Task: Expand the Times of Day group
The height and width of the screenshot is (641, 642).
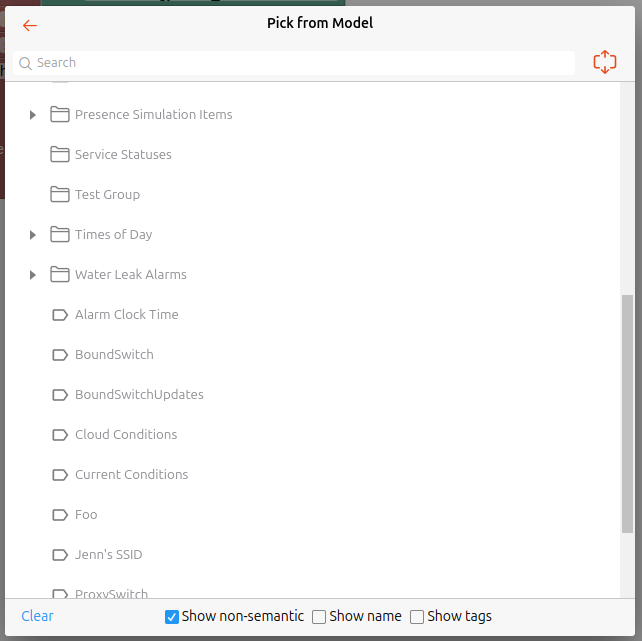Action: (x=33, y=235)
